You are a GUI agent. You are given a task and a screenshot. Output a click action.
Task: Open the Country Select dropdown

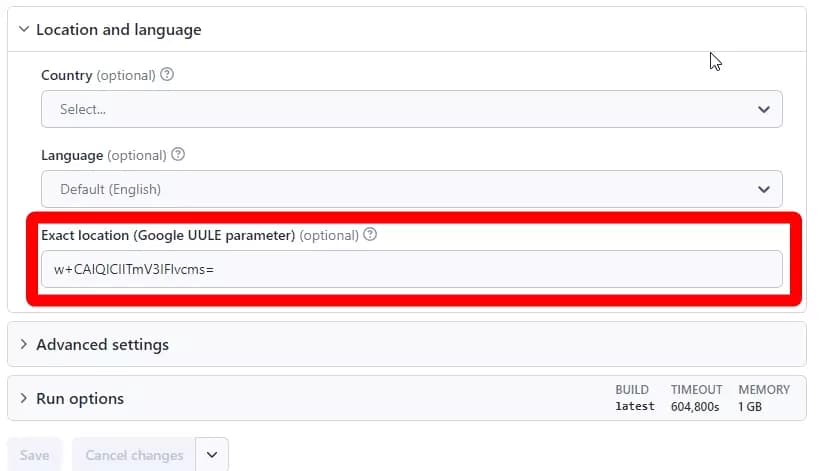412,109
